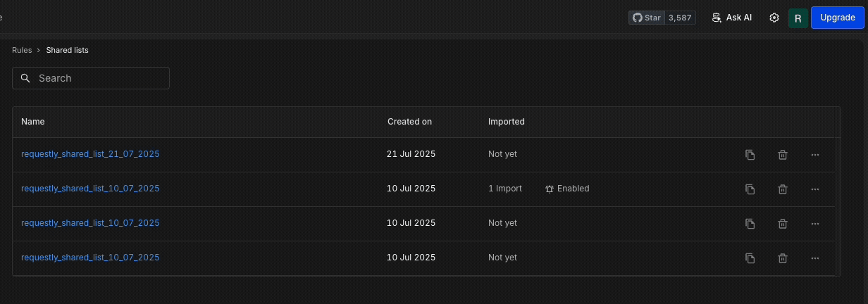Click the Created on column header
This screenshot has width=868, height=304.
pyautogui.click(x=409, y=122)
